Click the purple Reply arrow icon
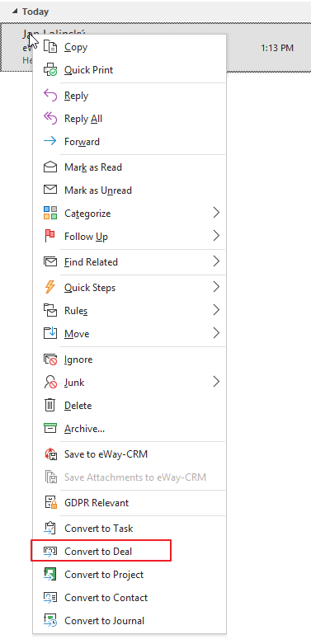 point(50,96)
